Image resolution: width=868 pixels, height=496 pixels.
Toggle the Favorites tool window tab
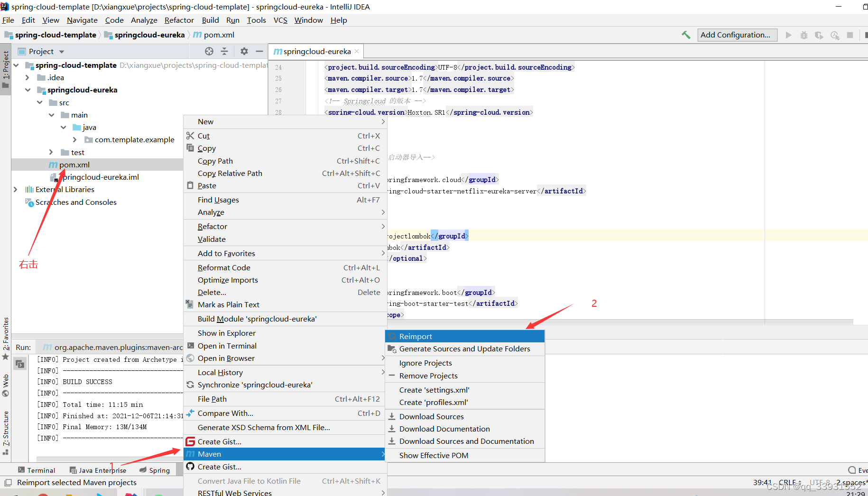point(6,338)
